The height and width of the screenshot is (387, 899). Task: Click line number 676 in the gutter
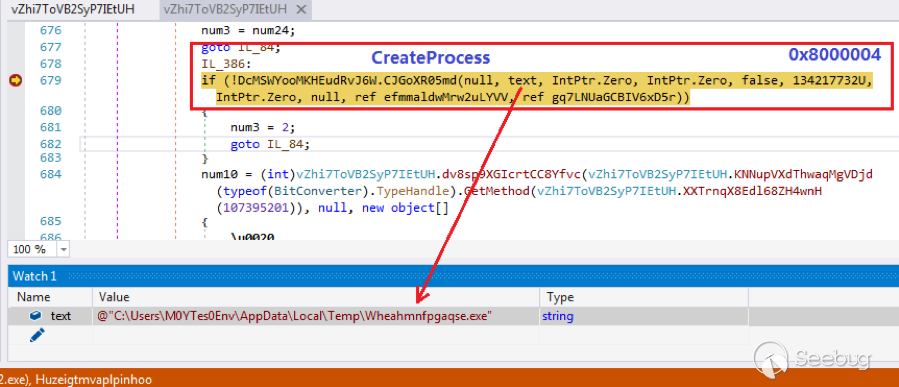point(50,30)
